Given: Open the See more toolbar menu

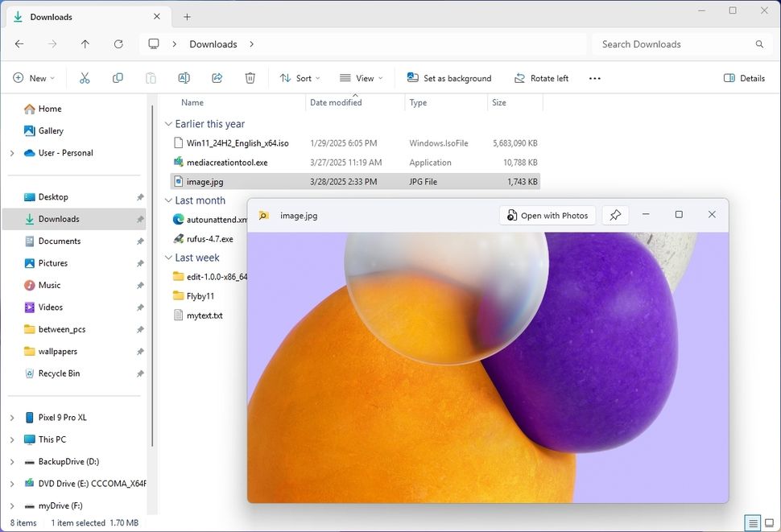Looking at the screenshot, I should [594, 78].
